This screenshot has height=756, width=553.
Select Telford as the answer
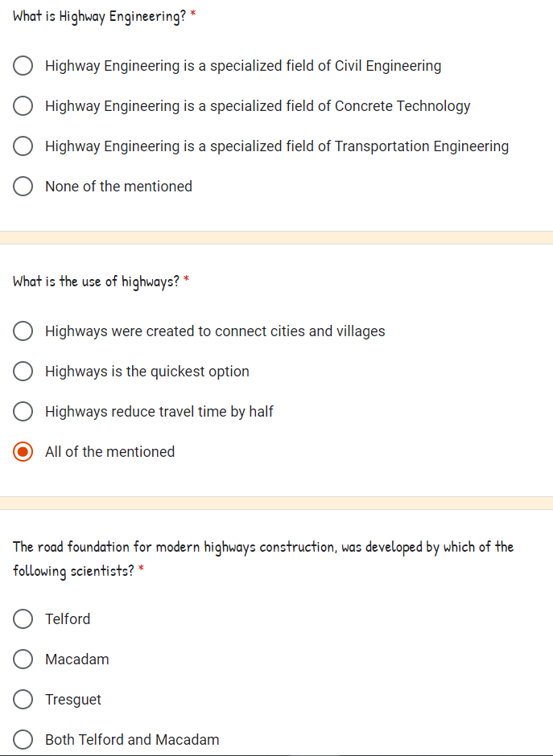pos(23,619)
